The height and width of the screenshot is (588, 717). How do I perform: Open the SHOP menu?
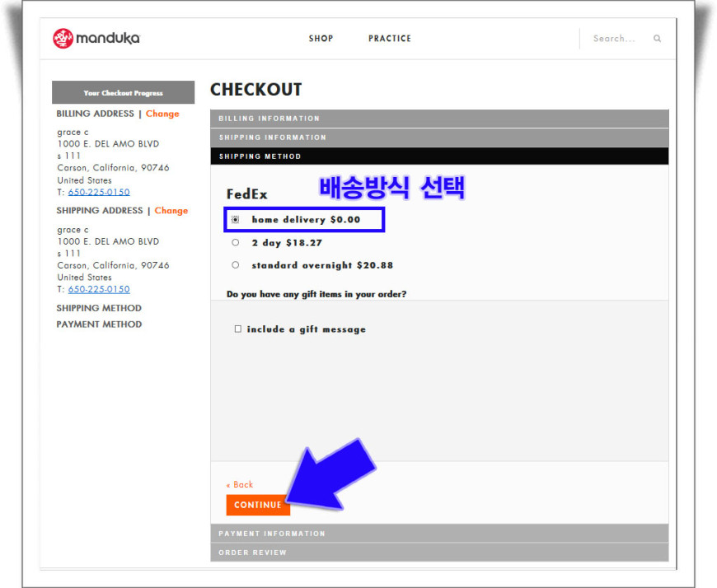click(x=321, y=39)
